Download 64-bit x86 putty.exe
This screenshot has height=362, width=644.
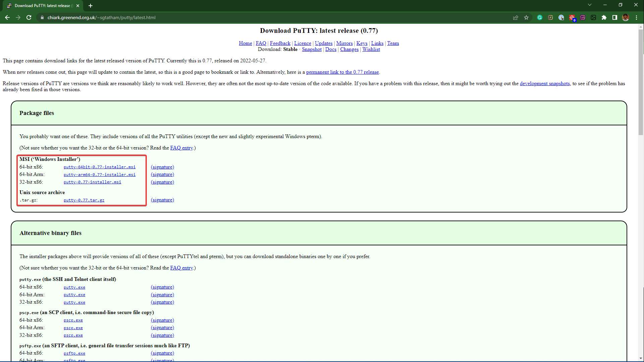click(74, 287)
